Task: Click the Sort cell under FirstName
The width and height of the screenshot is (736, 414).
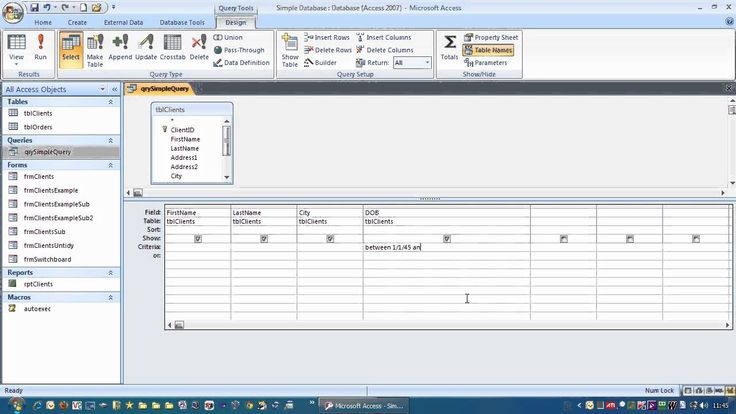Action: pyautogui.click(x=198, y=230)
